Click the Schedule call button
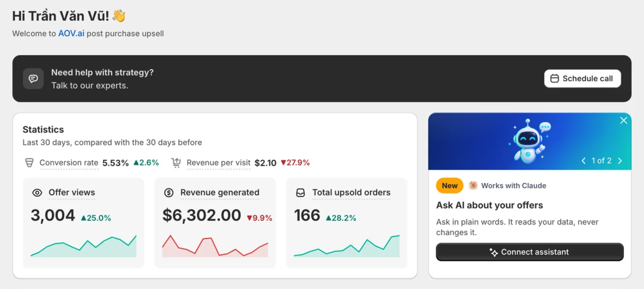 [582, 79]
